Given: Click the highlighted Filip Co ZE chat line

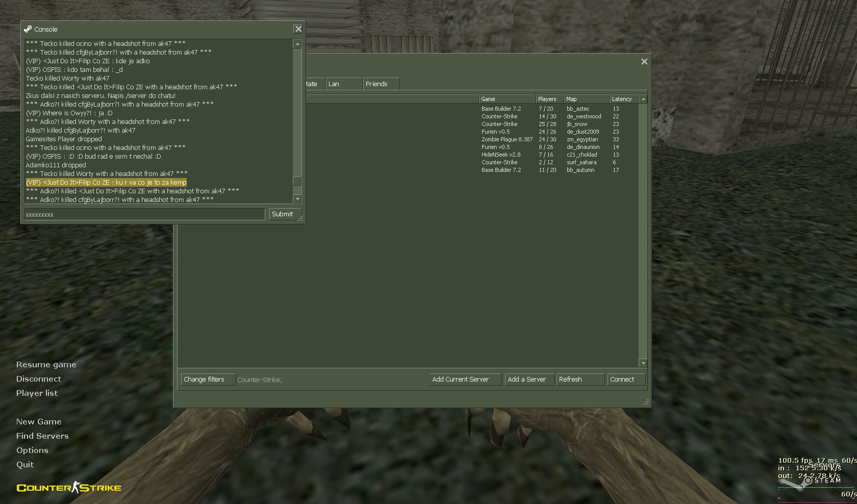Looking at the screenshot, I should point(106,183).
